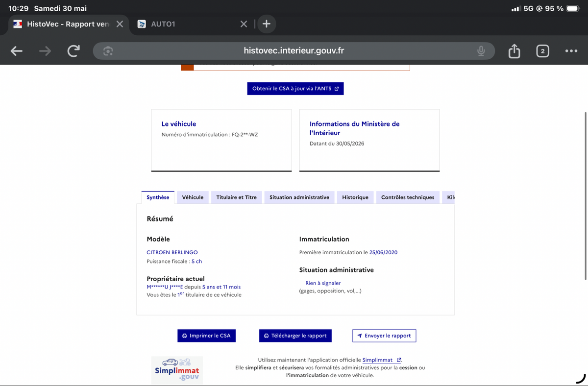
Task: Select the CITROEN BERLINGO model text
Action: coord(172,252)
